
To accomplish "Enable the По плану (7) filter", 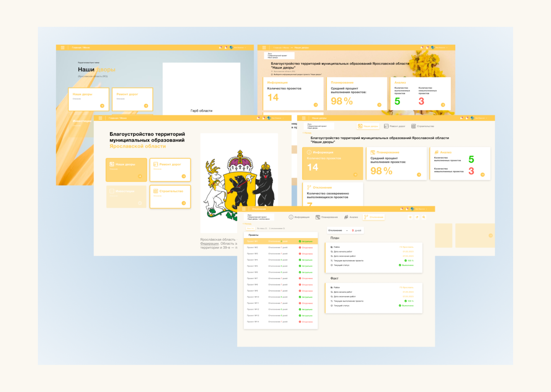I will [x=262, y=228].
